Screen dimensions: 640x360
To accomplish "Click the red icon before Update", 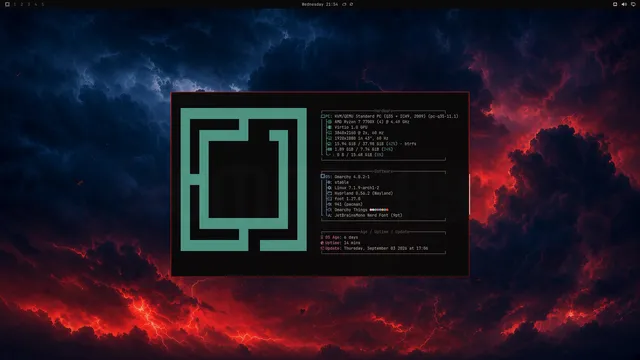I will point(322,248).
